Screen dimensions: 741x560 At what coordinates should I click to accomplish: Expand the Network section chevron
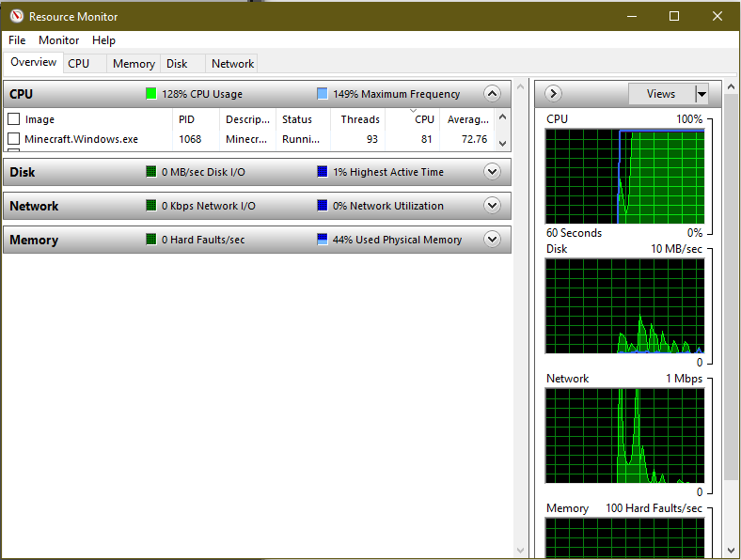tap(491, 206)
